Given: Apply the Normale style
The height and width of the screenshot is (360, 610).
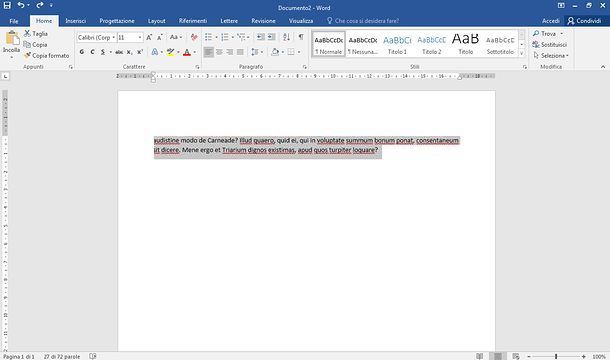Looking at the screenshot, I should pos(328,44).
